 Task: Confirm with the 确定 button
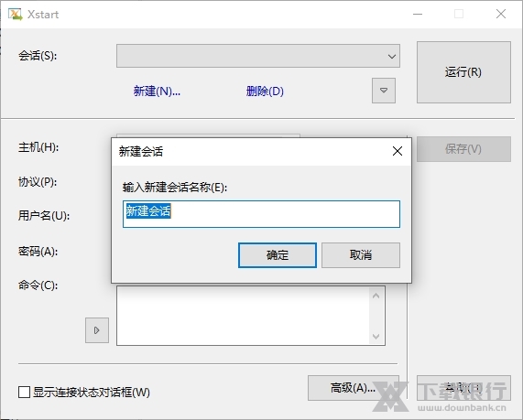click(x=278, y=255)
